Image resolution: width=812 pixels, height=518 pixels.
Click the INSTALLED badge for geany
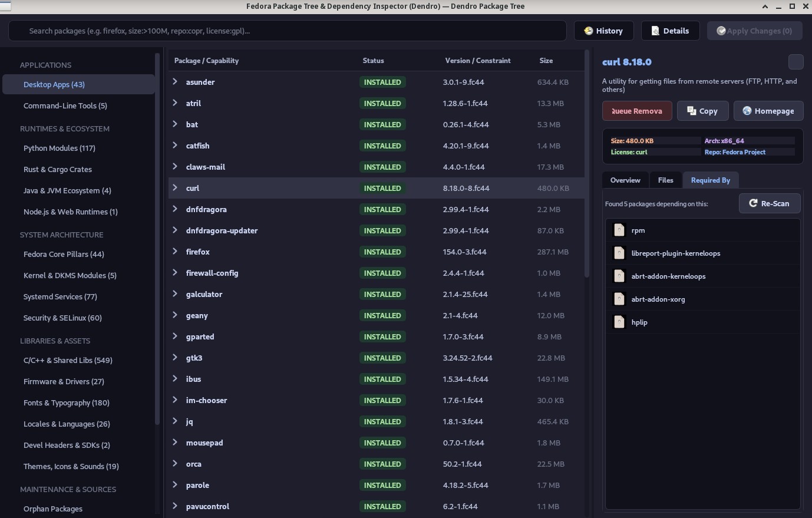[x=382, y=315]
